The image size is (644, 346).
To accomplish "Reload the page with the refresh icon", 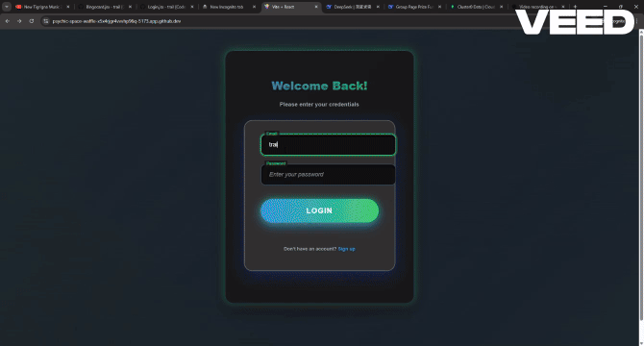I will pyautogui.click(x=31, y=21).
